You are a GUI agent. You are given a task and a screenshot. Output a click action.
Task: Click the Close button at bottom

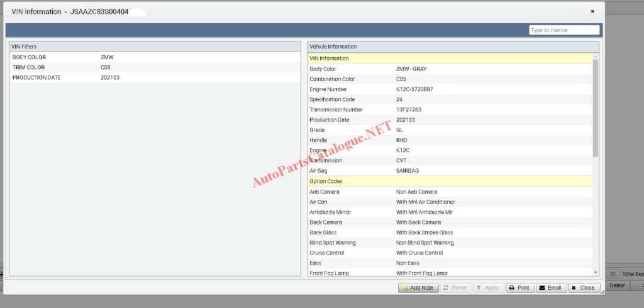tap(584, 288)
